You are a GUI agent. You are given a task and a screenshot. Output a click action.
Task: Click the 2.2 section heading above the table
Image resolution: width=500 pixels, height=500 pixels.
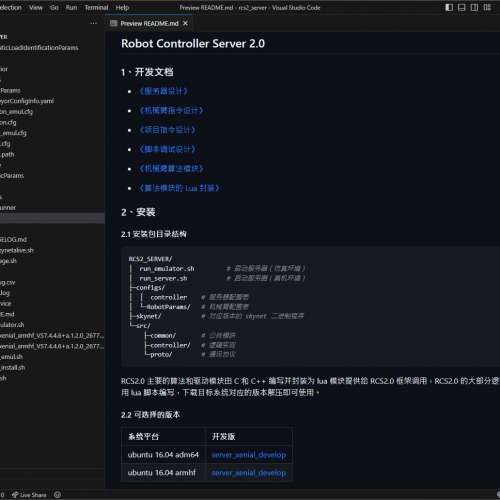point(150,415)
